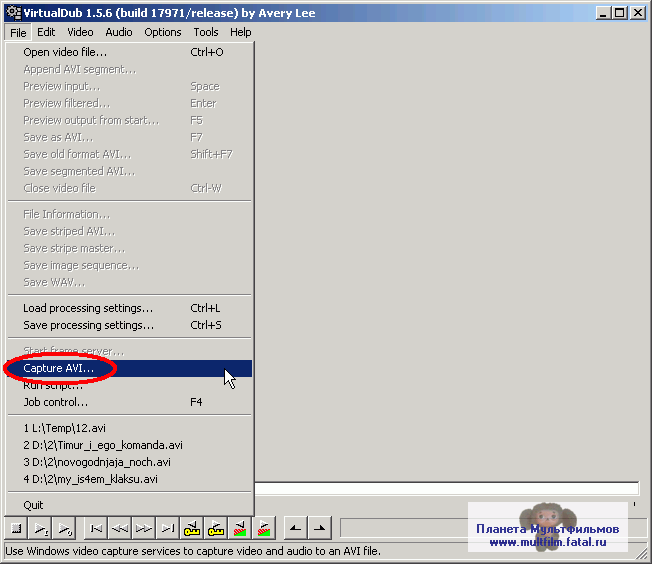The image size is (652, 564).
Task: Close the VirtualDub window
Action: 637,13
